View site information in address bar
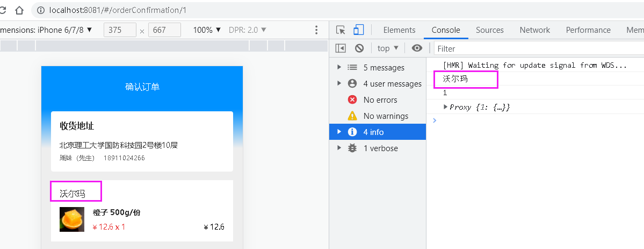 point(41,10)
